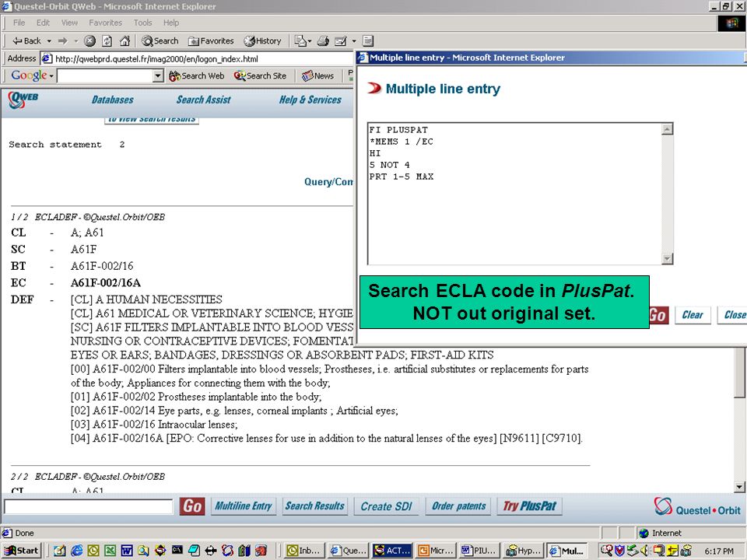Switch to the PIU... Word taskbar window

point(479,551)
